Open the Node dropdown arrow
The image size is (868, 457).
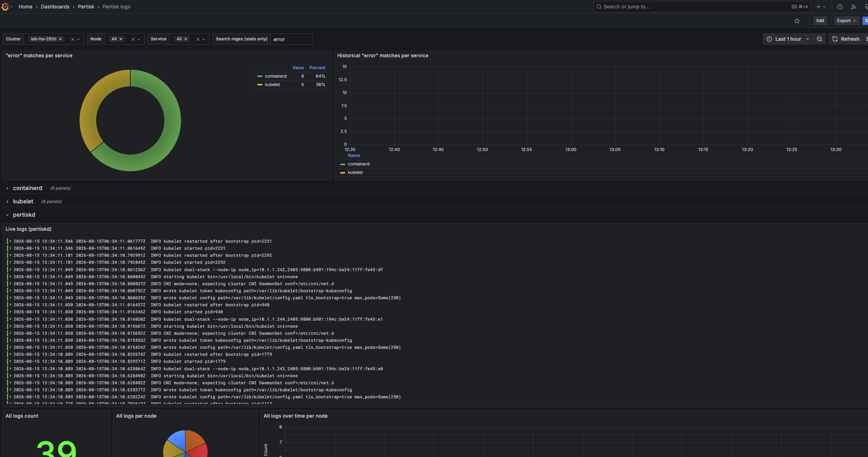[139, 39]
